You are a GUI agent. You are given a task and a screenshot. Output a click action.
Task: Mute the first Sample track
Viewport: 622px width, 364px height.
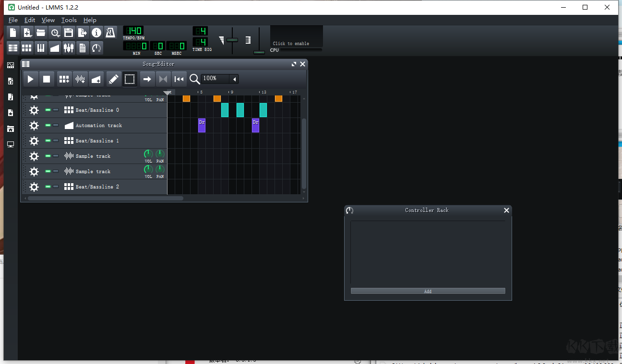click(x=48, y=156)
